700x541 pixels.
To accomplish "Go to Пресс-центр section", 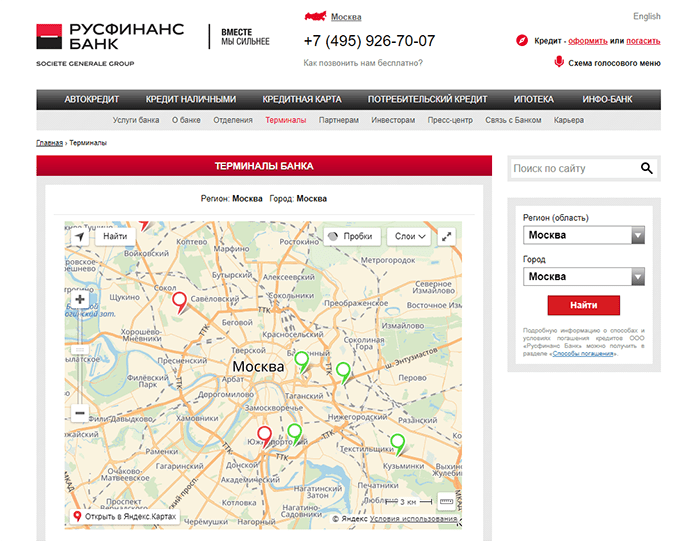I will 450,120.
